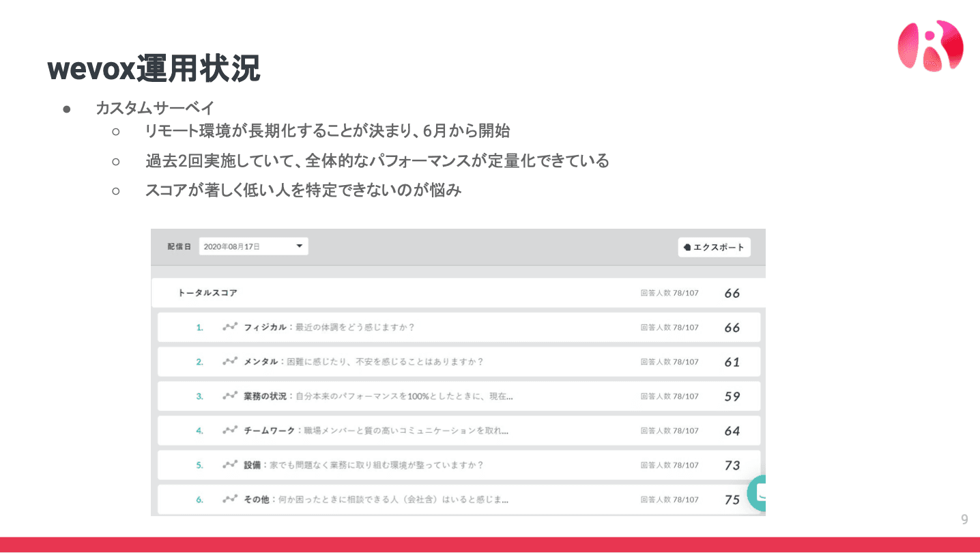Click the trend graph icon beside メンタル
This screenshot has height=553, width=980.
pyautogui.click(x=230, y=361)
